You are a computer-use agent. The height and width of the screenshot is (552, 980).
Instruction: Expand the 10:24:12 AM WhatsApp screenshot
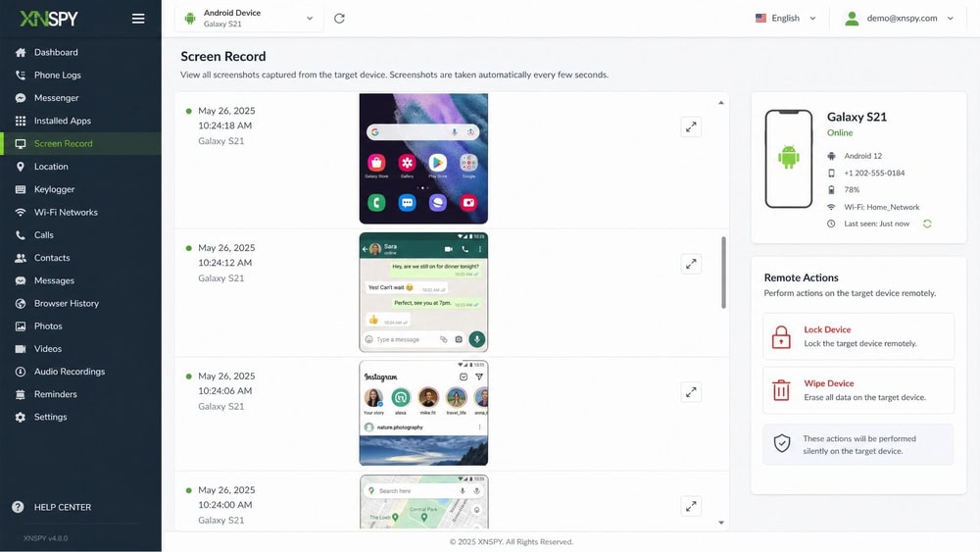691,264
